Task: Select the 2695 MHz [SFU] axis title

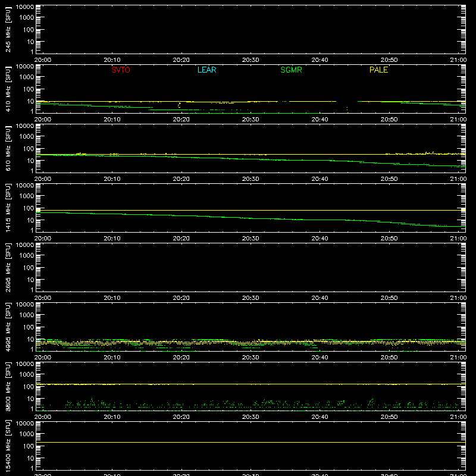Action: 8,267
